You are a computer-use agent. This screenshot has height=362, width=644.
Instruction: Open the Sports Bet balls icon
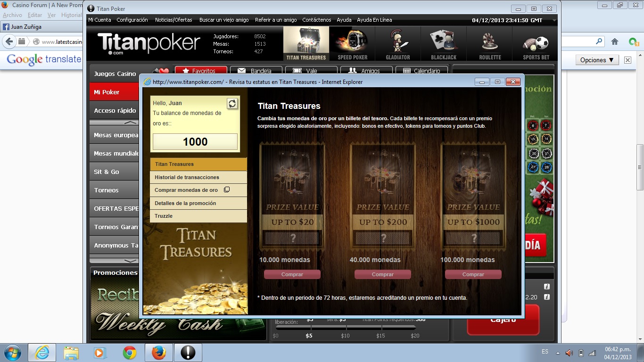[536, 43]
